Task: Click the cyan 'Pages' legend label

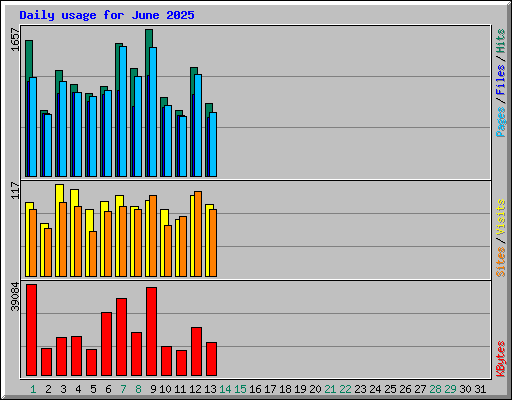Action: [x=500, y=122]
